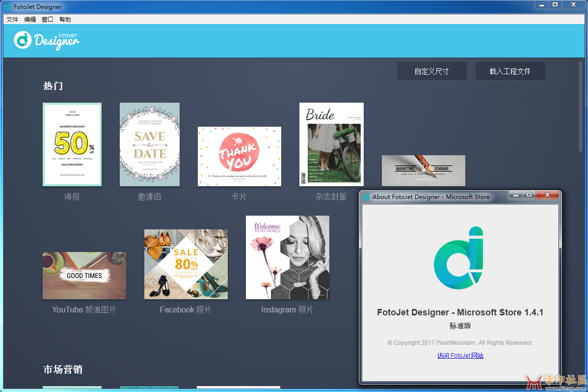
Task: Close the main FotoJet Designer window
Action: [573, 4]
